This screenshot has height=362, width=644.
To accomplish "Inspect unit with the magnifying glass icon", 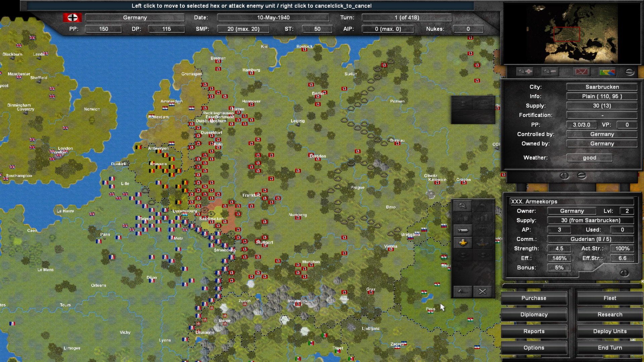I will [463, 206].
